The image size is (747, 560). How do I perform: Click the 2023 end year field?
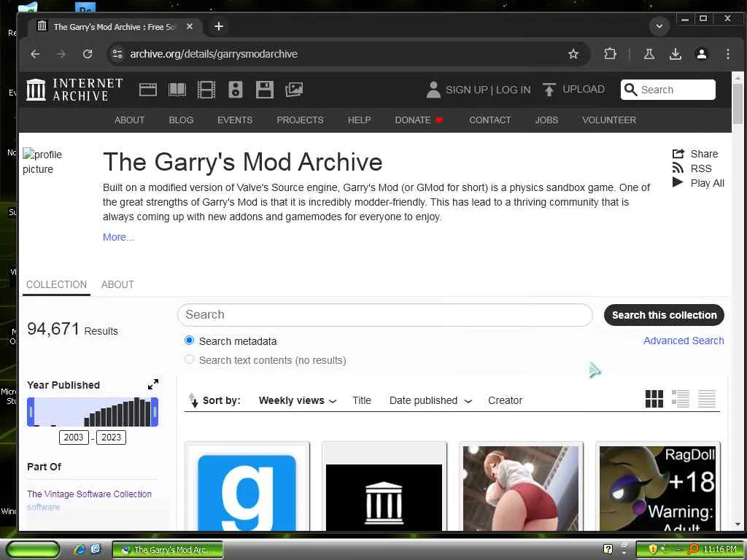coord(111,437)
